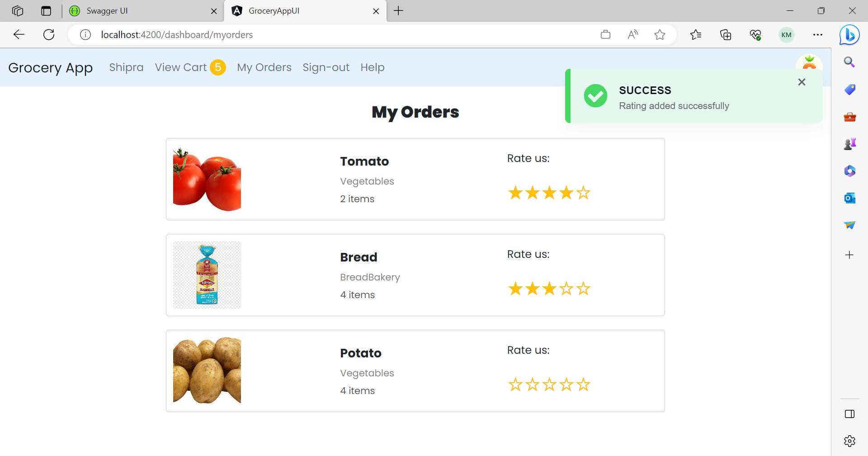Launch Games from the sidebar

[849, 143]
